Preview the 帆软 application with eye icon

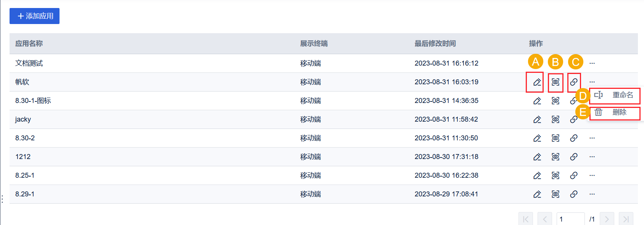(555, 82)
